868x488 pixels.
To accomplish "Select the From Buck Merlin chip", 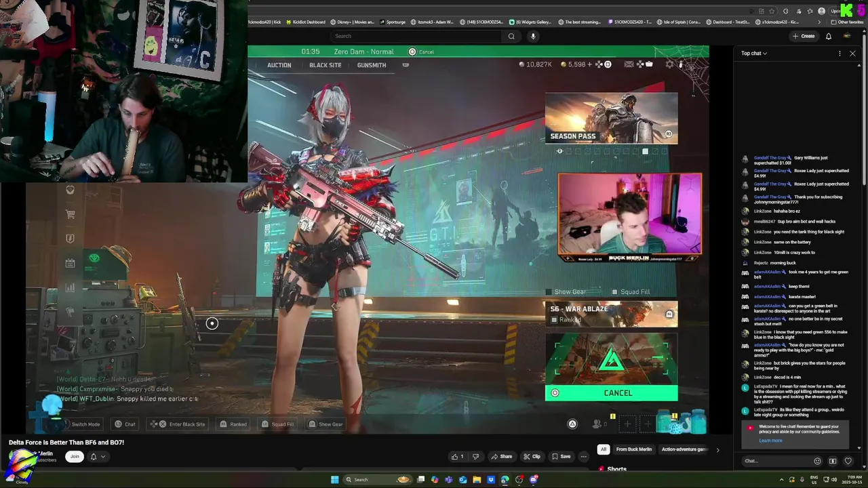I will tap(634, 449).
